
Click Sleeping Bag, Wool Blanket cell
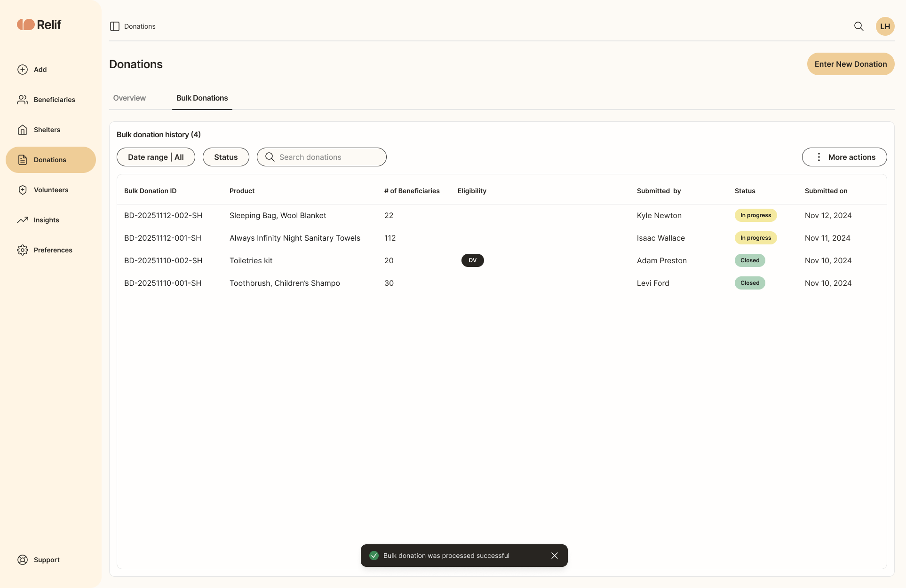pos(278,215)
